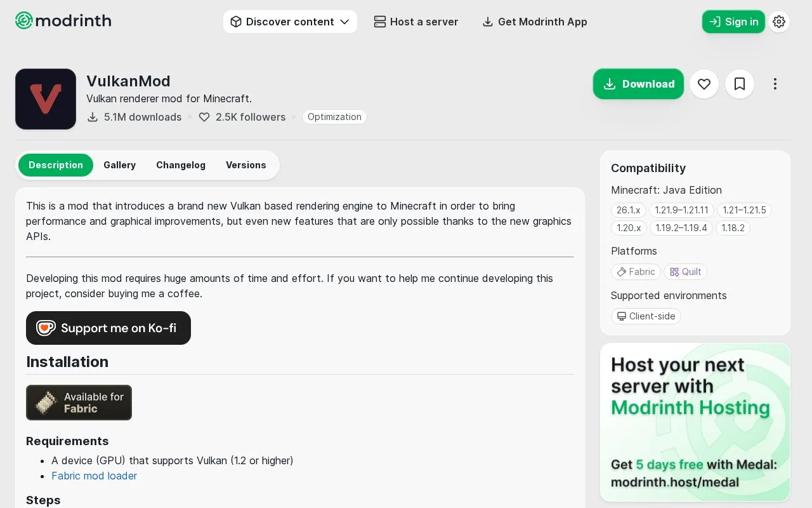Click the bookmark save icon button
Screen dimensions: 812x508
pyautogui.click(x=740, y=84)
